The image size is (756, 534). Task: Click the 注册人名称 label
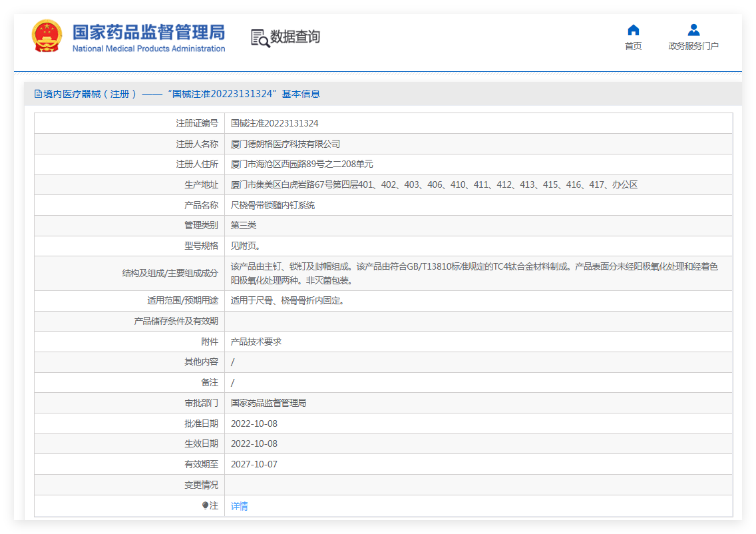[x=197, y=144]
